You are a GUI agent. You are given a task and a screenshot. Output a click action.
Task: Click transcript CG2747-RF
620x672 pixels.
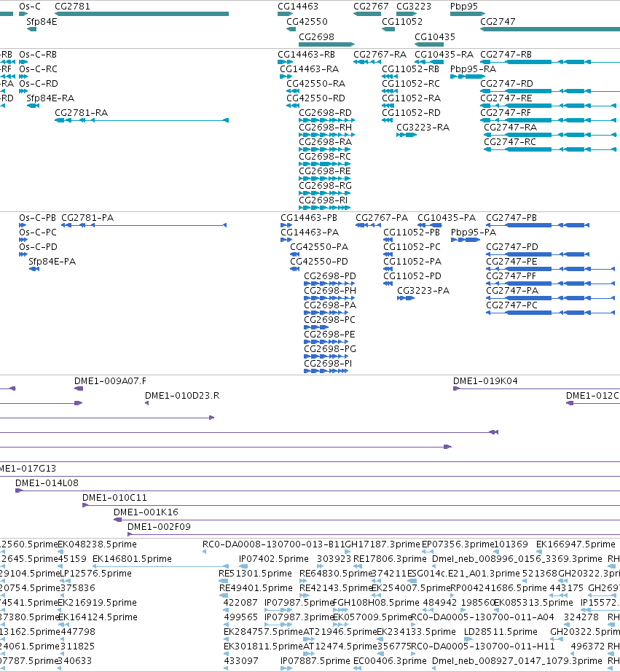point(506,113)
